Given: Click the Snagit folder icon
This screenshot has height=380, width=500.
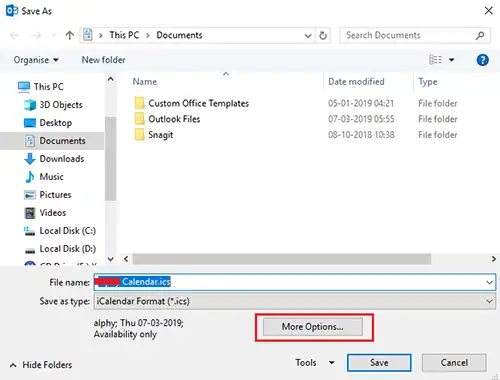Looking at the screenshot, I should tap(140, 134).
